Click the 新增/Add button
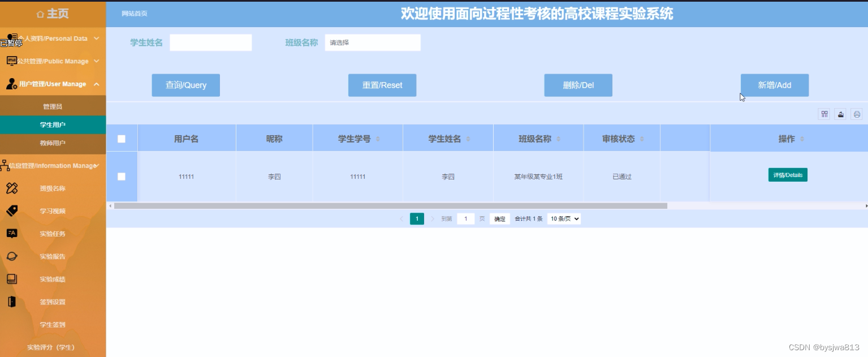Viewport: 868px width, 357px height. click(775, 85)
